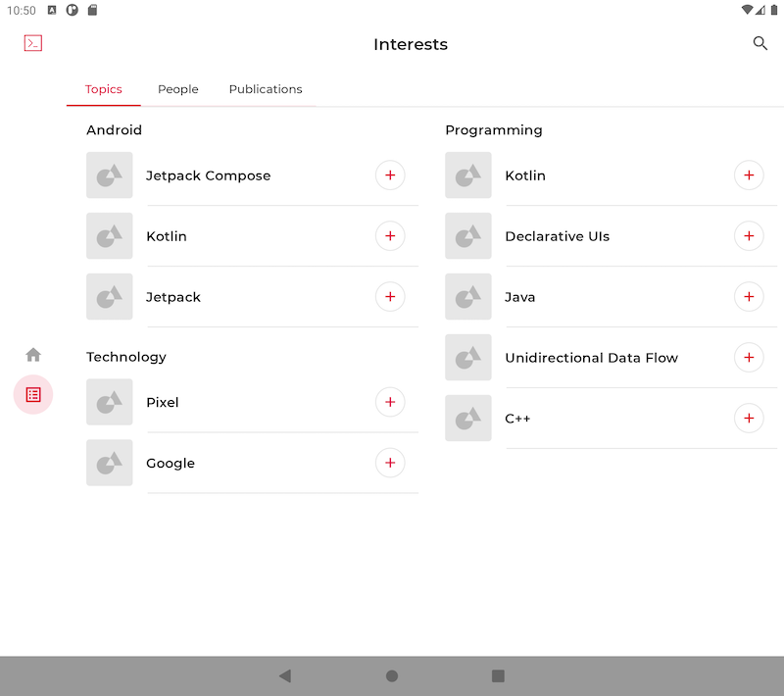Tap Android recent apps square button
This screenshot has height=696, width=784.
tap(498, 676)
